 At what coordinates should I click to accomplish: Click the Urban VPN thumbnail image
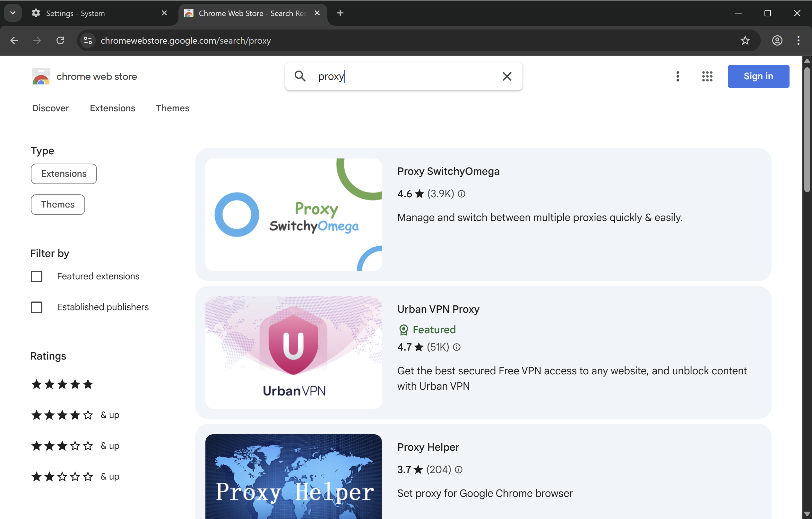pos(293,352)
